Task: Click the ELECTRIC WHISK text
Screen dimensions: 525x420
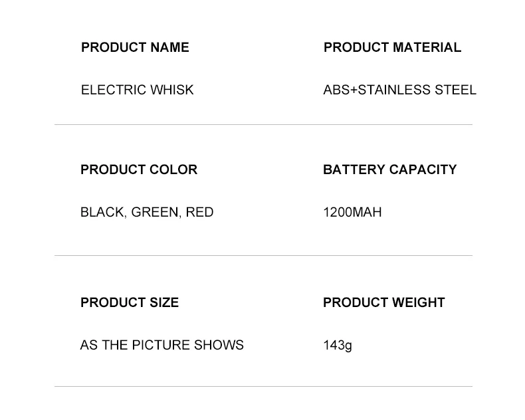Action: tap(137, 90)
